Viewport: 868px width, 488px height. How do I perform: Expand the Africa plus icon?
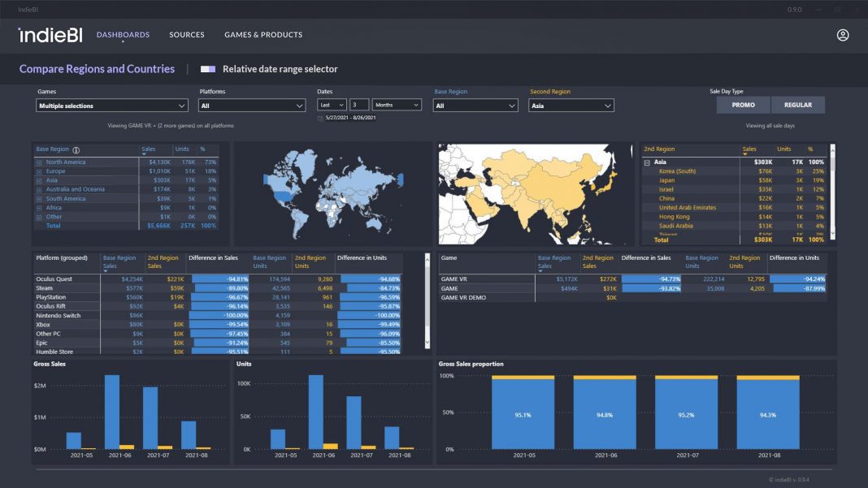39,208
